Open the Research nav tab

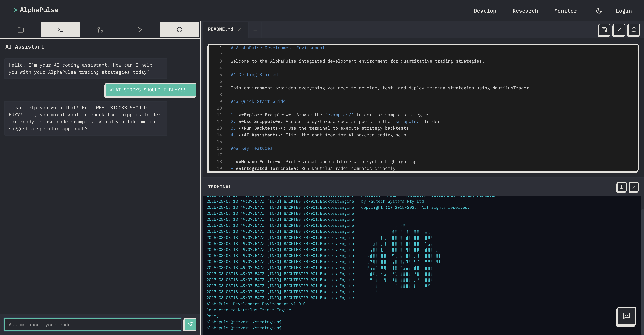click(525, 11)
